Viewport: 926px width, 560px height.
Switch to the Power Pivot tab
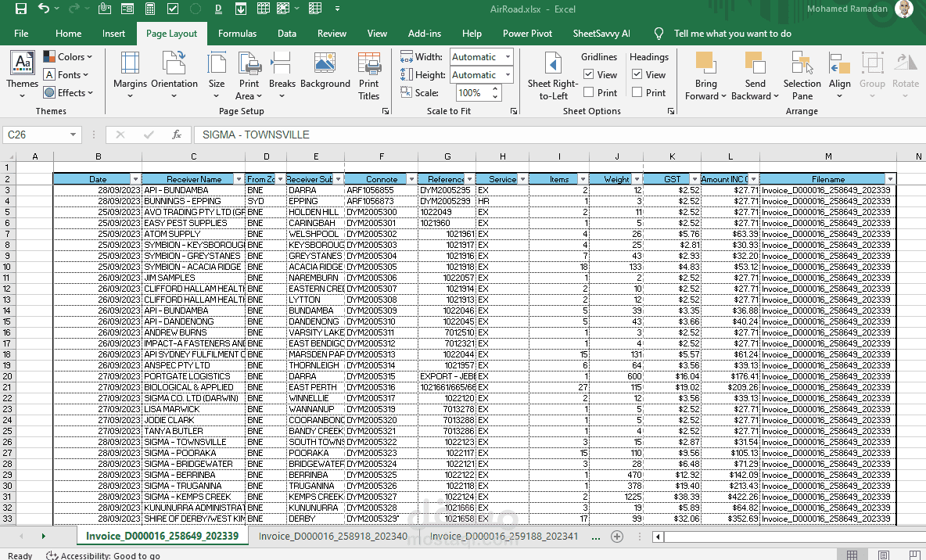527,34
